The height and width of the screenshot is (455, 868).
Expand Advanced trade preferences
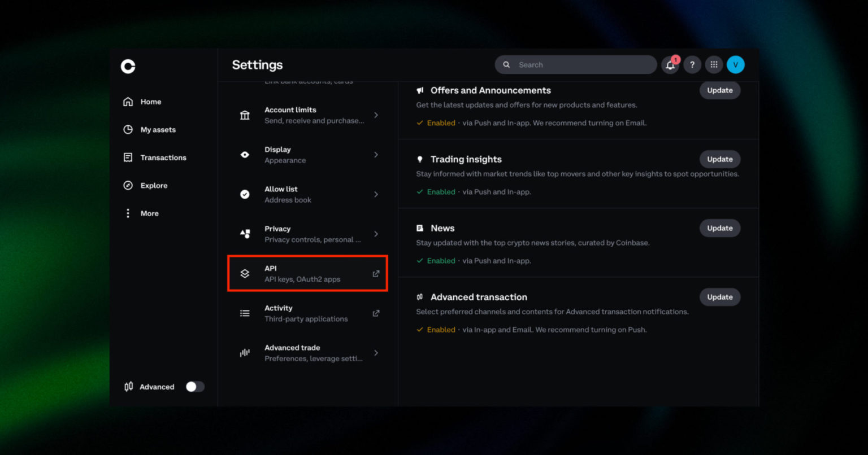[307, 352]
